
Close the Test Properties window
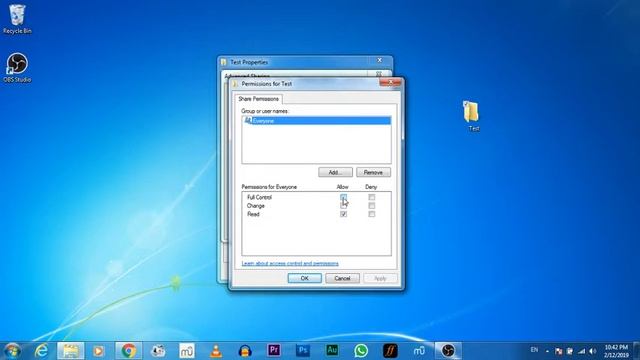(380, 60)
